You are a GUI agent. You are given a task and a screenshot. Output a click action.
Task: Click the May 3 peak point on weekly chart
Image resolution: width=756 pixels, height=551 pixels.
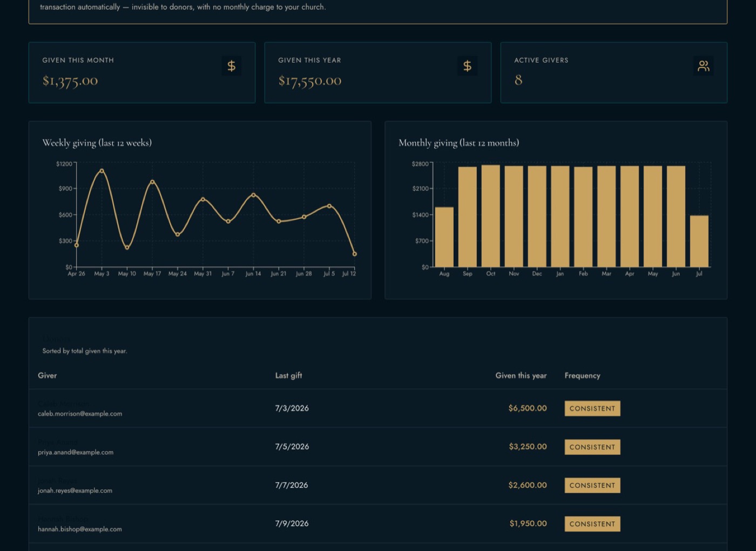point(102,171)
